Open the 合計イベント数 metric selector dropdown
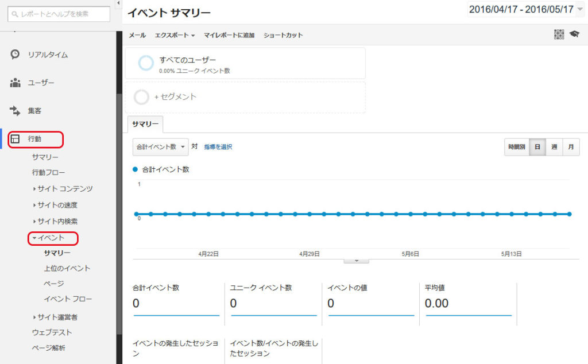 coord(160,147)
